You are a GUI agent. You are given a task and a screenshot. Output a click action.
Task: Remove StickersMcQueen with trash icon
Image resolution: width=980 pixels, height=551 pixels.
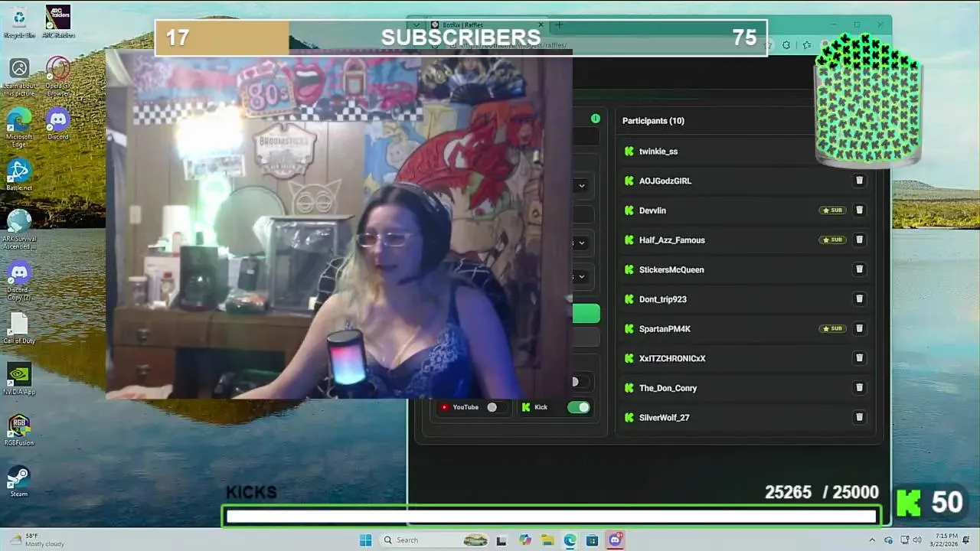click(859, 269)
